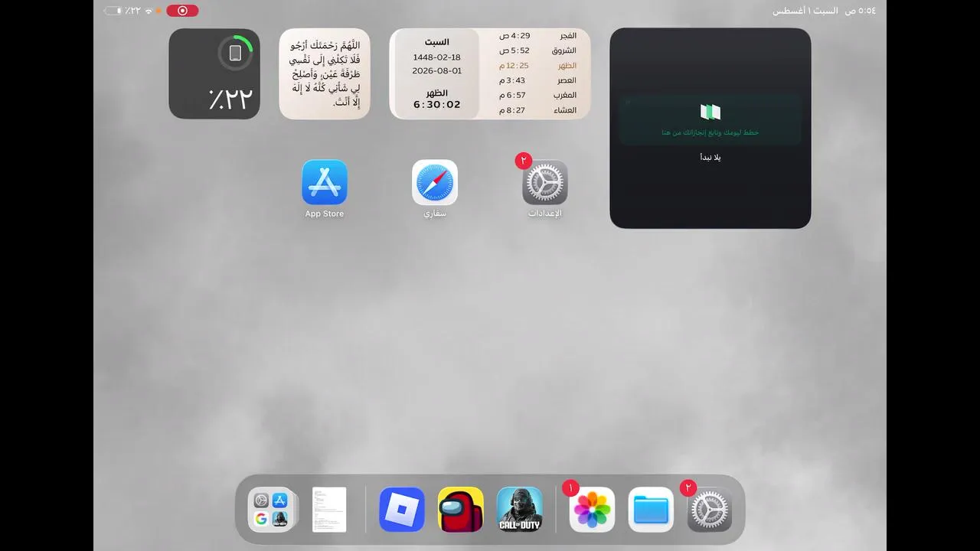Image resolution: width=980 pixels, height=551 pixels.
Task: Tap the red screen recording indicator
Action: pos(182,11)
